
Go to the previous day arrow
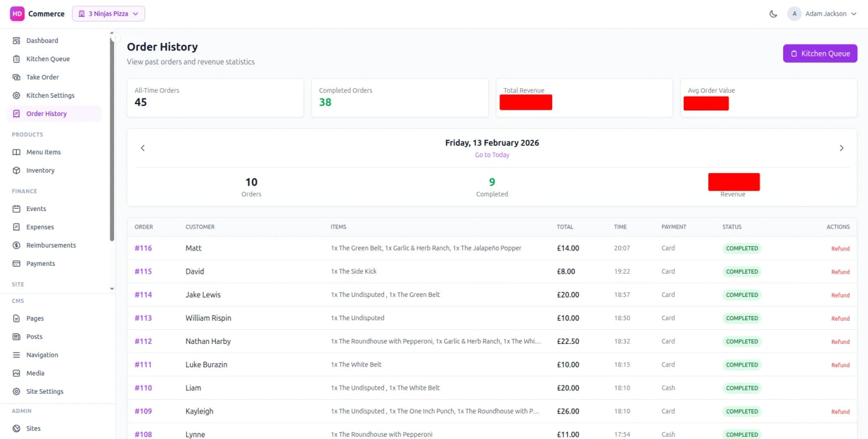143,148
